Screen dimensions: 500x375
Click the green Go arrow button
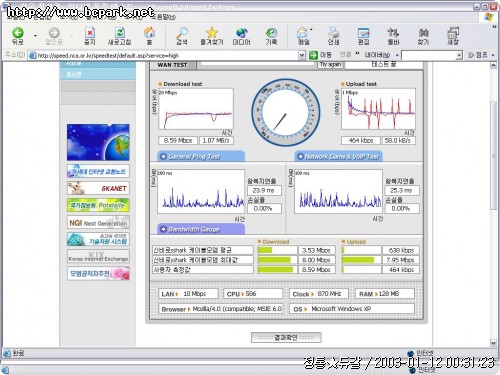(313, 55)
